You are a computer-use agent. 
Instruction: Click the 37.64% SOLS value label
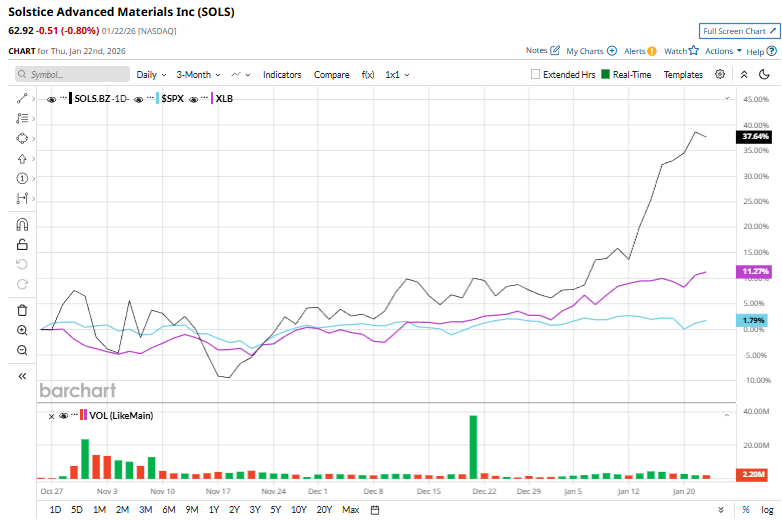[755, 137]
